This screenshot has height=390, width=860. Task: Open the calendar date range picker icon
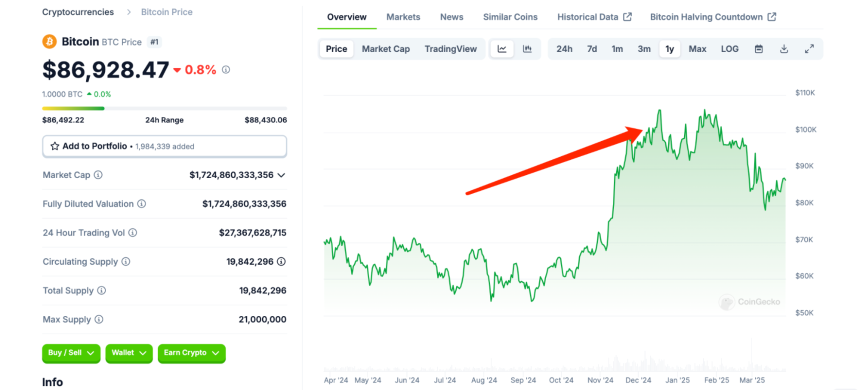point(759,49)
